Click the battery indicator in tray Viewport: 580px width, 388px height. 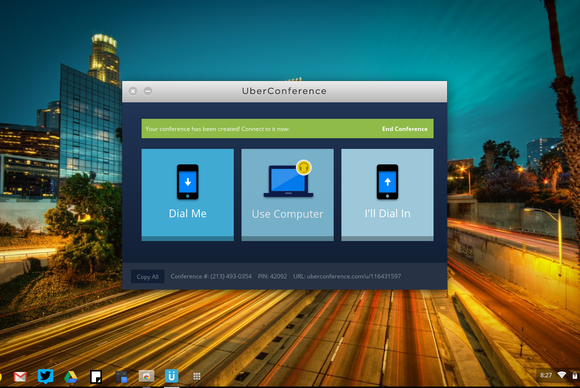575,375
